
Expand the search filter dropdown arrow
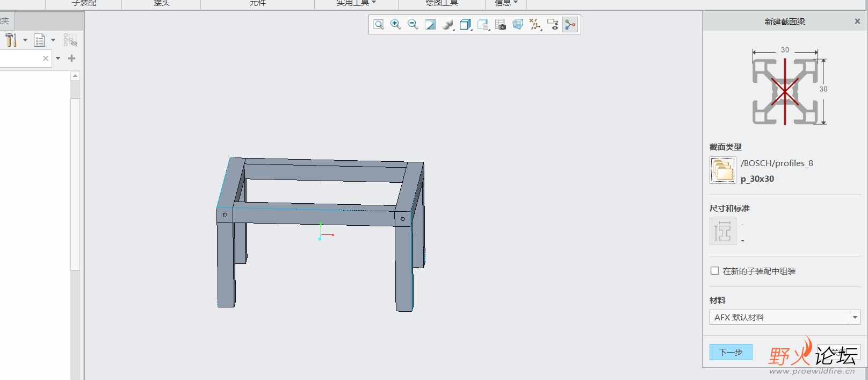[x=58, y=58]
